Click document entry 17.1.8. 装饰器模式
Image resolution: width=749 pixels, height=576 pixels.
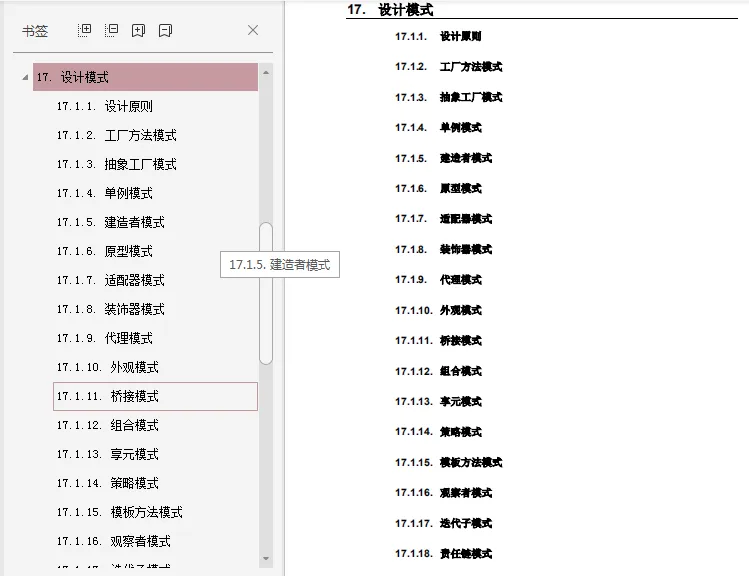(443, 249)
